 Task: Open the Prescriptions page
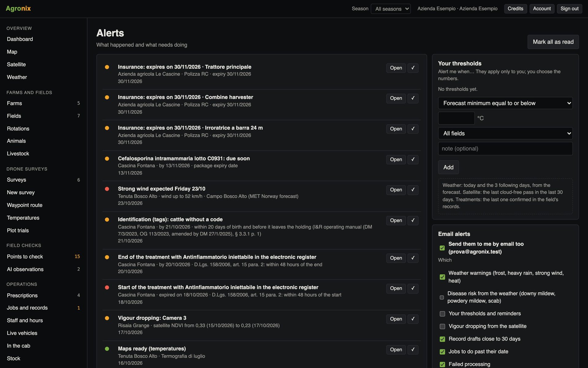coord(22,295)
